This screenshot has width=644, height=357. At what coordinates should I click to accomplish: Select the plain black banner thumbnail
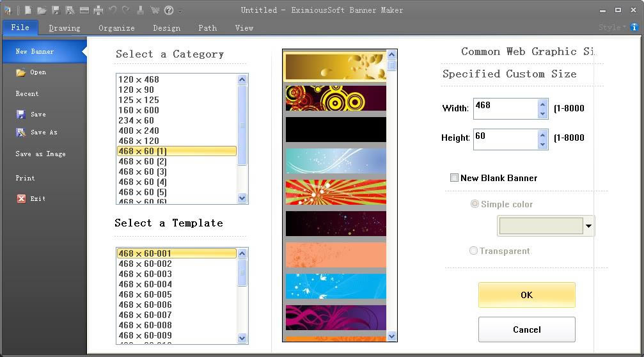[x=336, y=129]
